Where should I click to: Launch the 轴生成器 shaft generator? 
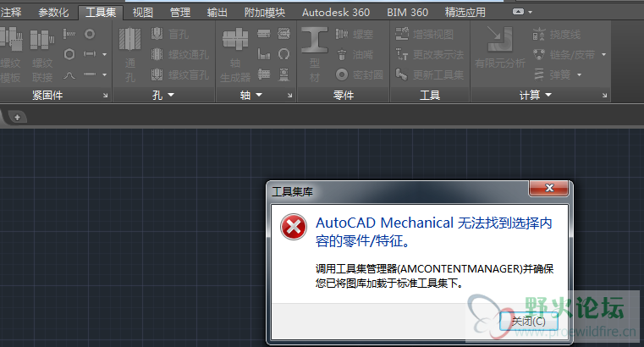(235, 56)
